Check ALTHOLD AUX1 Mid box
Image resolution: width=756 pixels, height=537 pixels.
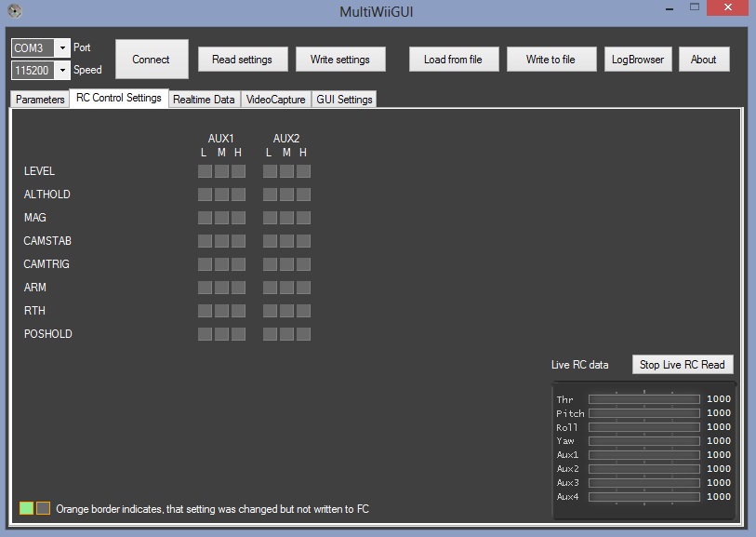221,195
